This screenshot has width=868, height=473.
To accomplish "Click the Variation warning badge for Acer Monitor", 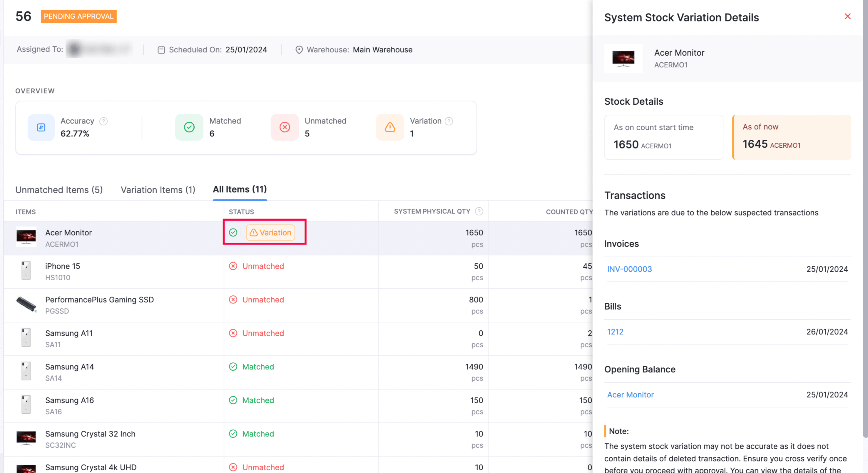I will [x=271, y=233].
